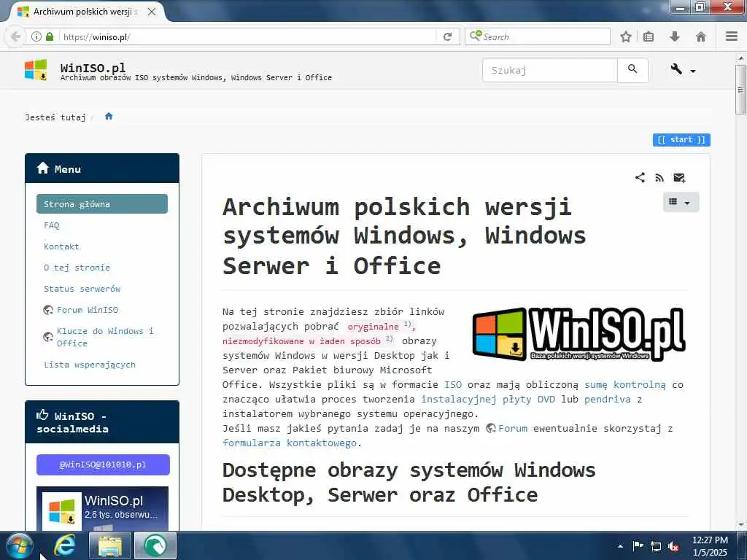The image size is (747, 560).
Task: Click the page vertical scrollbar thumb
Action: pyautogui.click(x=740, y=90)
